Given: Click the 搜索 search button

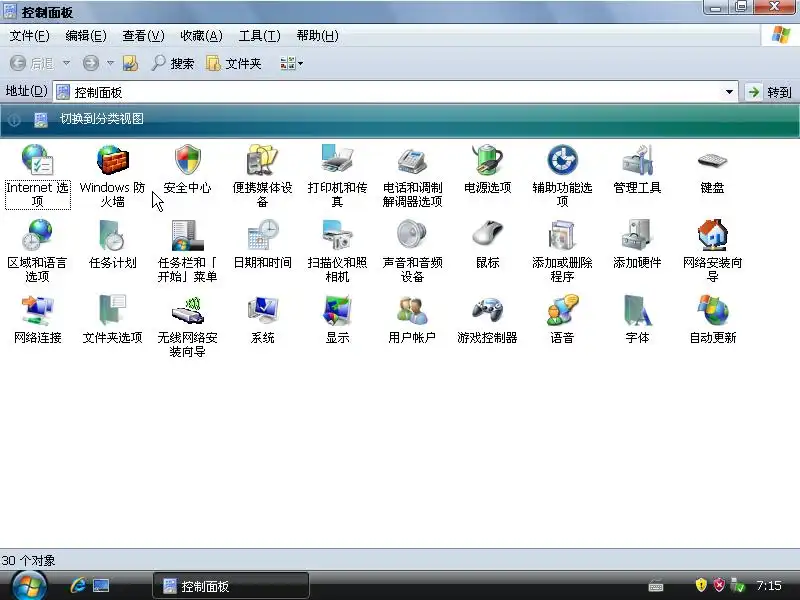Looking at the screenshot, I should pyautogui.click(x=173, y=63).
